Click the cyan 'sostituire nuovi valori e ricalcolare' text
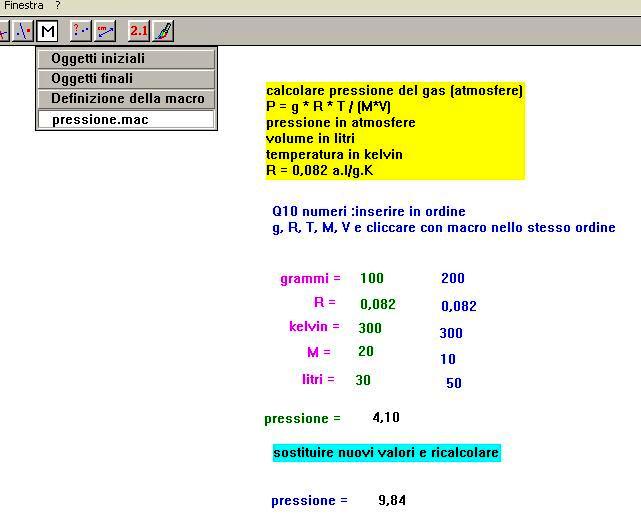The image size is (641, 532). click(386, 453)
